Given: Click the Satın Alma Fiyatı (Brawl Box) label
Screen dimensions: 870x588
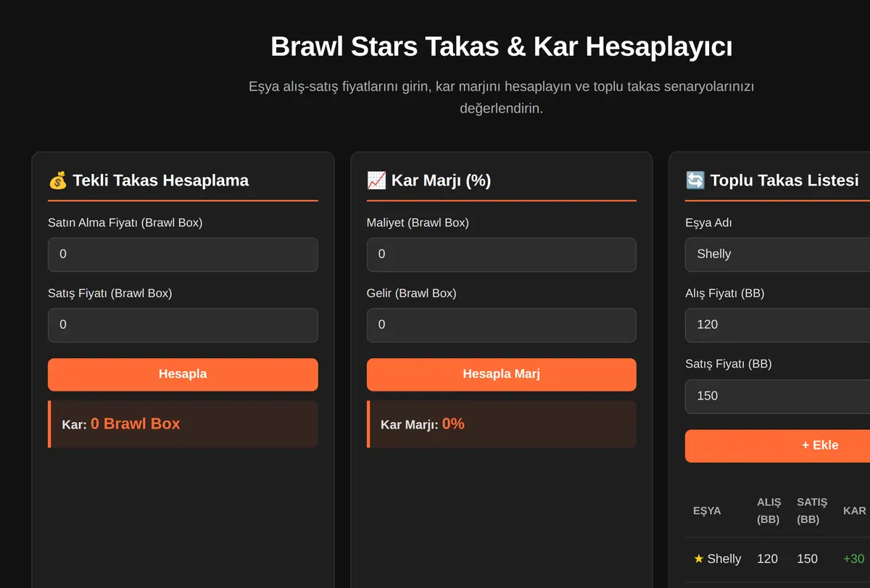Looking at the screenshot, I should (125, 223).
